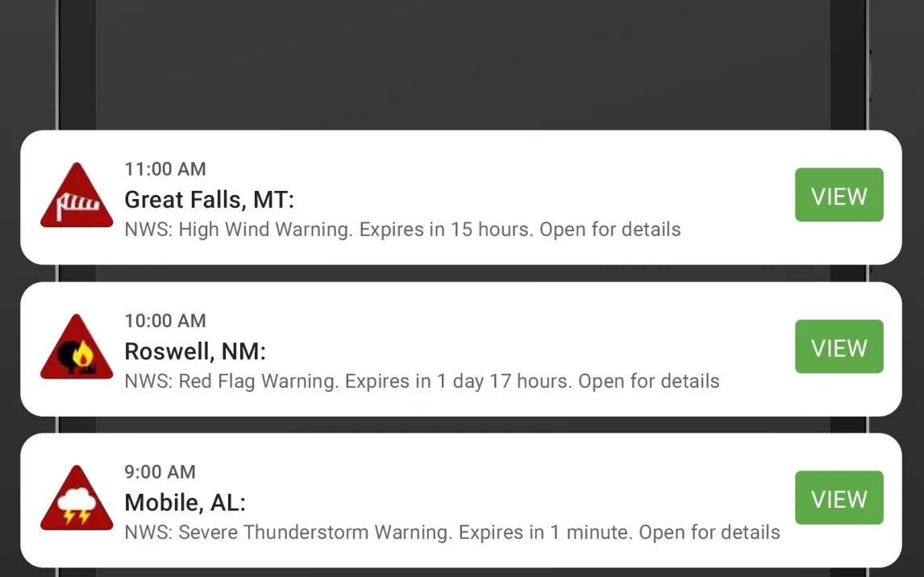View the Mobile, AL alert
924x577 pixels.
point(839,497)
